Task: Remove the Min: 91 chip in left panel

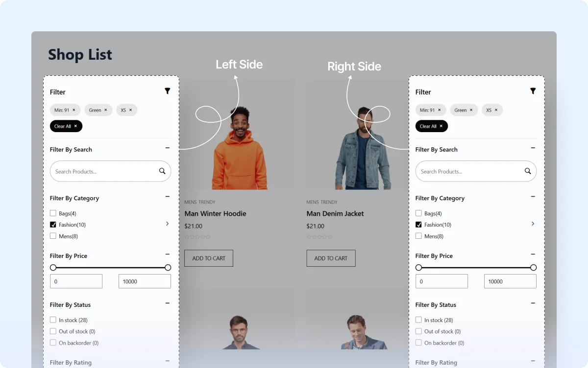Action: click(x=74, y=110)
